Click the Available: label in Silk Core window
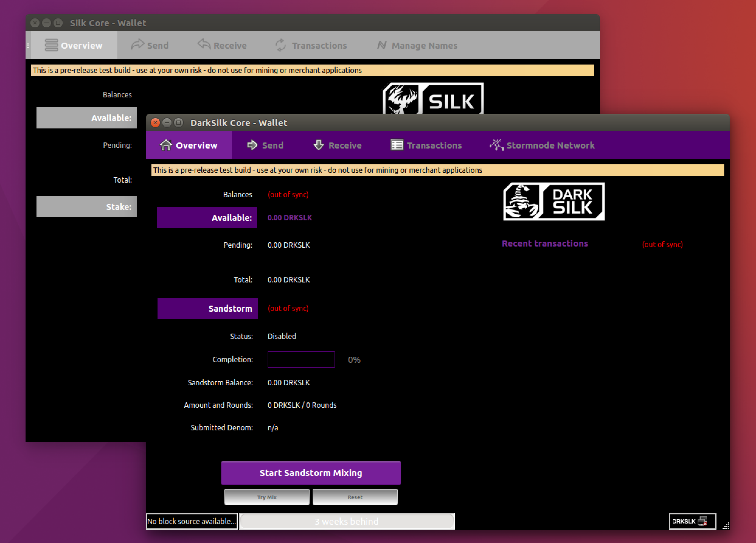 click(86, 118)
